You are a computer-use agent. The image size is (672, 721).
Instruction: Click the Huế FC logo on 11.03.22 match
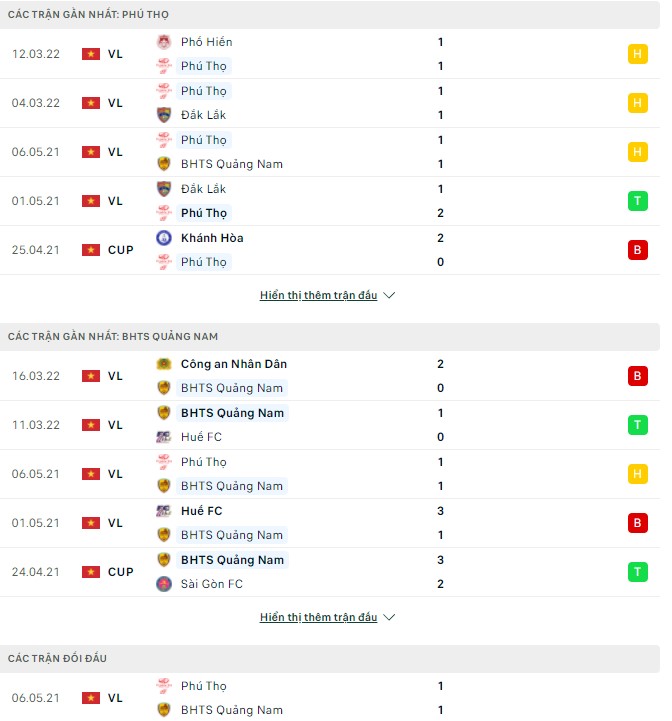(164, 437)
